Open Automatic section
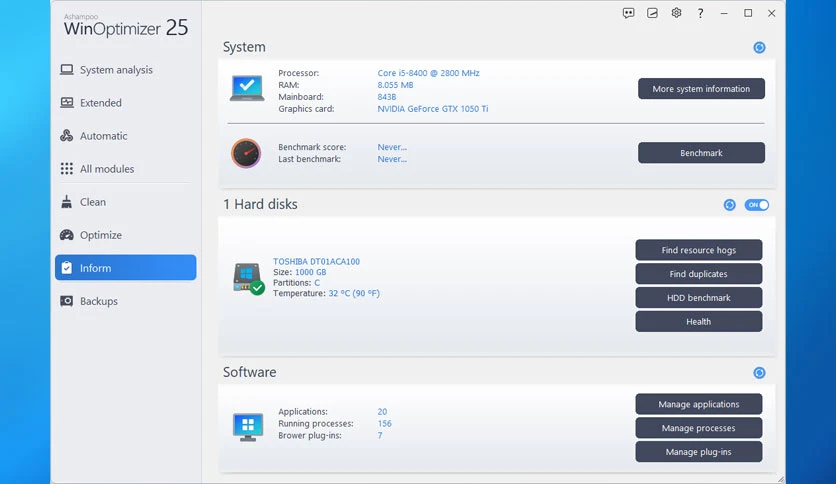 click(125, 136)
